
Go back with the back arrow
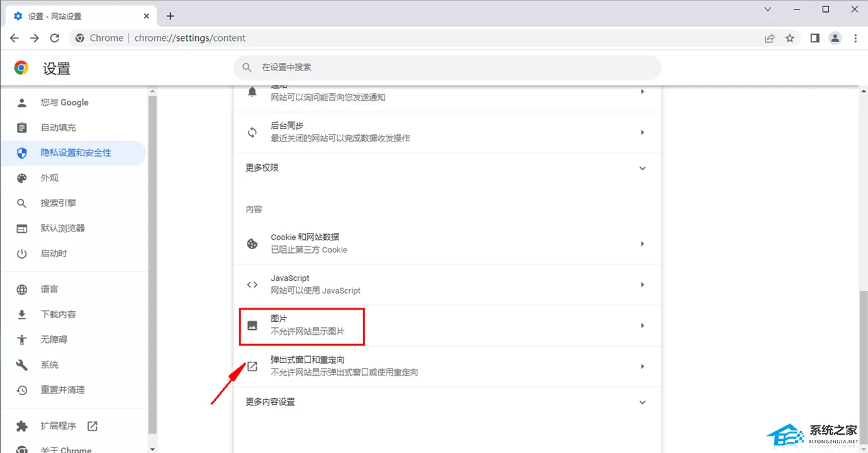[x=14, y=38]
